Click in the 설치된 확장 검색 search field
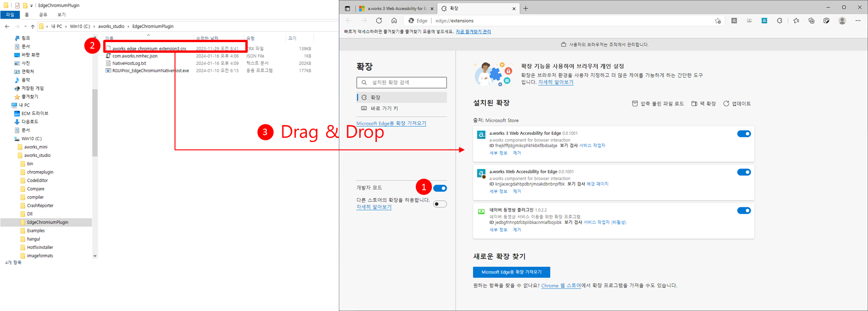The height and width of the screenshot is (311, 868). (x=402, y=82)
